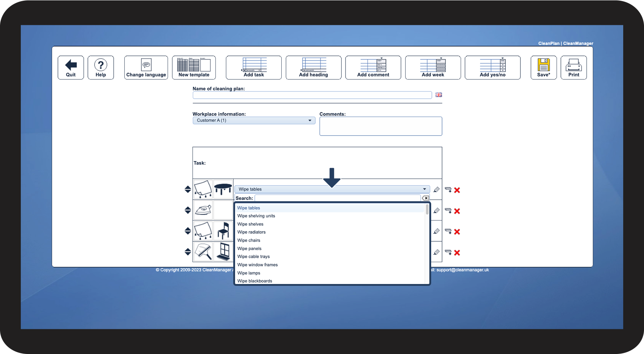Pick Wipe shelves in the task list
The height and width of the screenshot is (354, 644).
click(x=330, y=224)
